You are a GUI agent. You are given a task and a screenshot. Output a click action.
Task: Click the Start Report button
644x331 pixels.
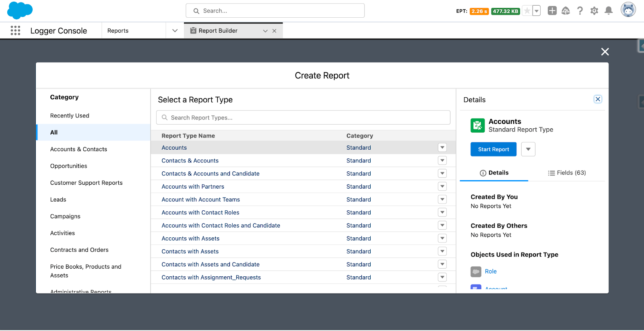point(493,149)
